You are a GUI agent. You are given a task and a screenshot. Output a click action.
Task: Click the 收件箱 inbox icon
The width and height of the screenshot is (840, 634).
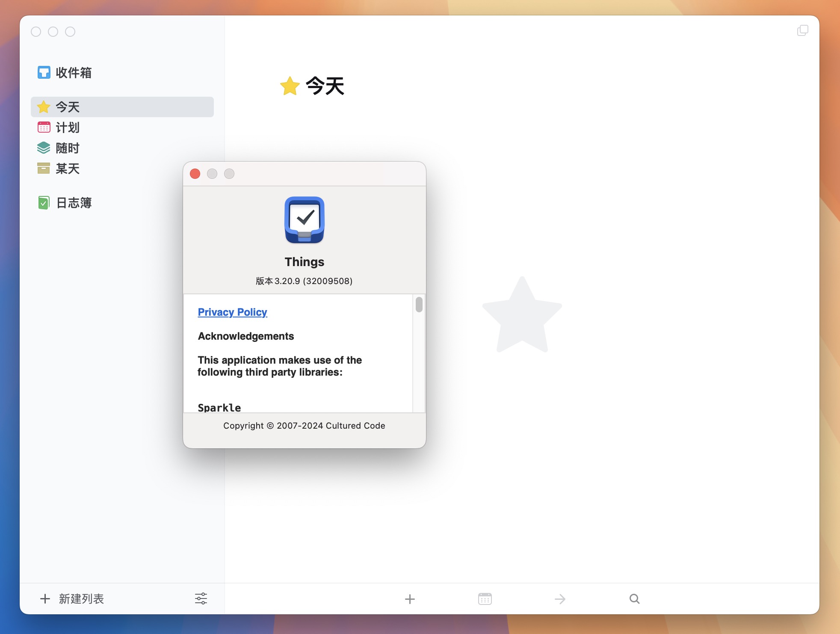coord(44,73)
